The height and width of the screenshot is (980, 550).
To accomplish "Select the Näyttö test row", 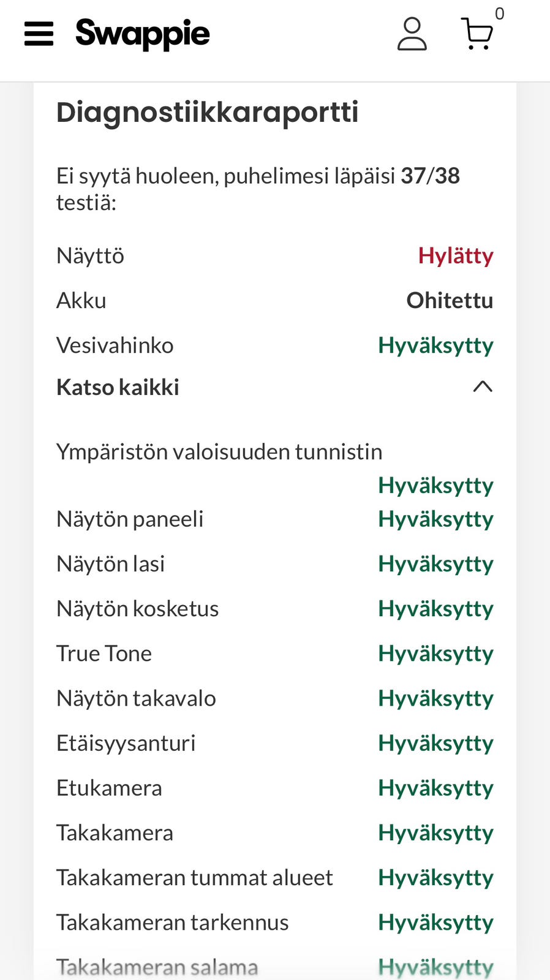I will (x=90, y=255).
